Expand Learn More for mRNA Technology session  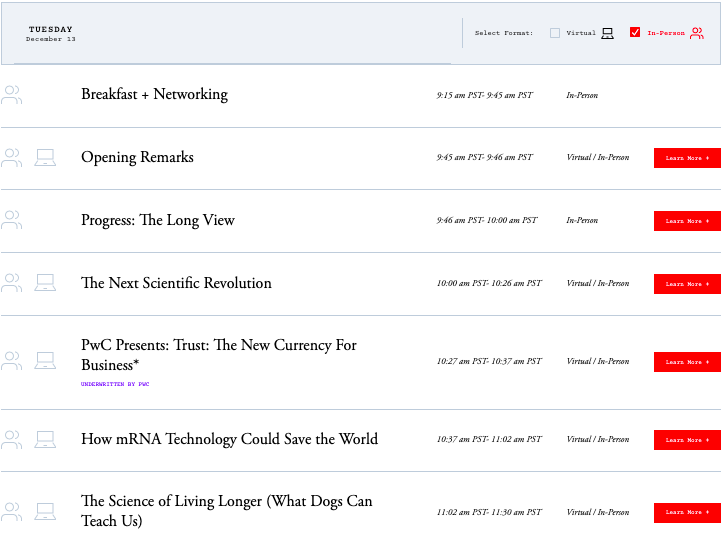[x=687, y=440]
